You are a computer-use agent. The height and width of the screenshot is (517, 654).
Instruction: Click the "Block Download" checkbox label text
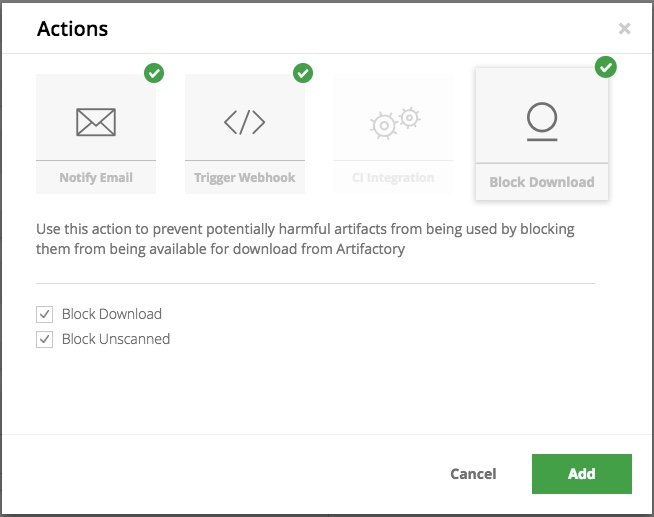tap(111, 314)
